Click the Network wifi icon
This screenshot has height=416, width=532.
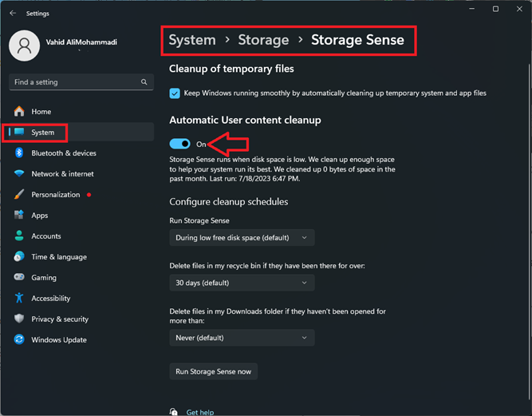(x=19, y=173)
